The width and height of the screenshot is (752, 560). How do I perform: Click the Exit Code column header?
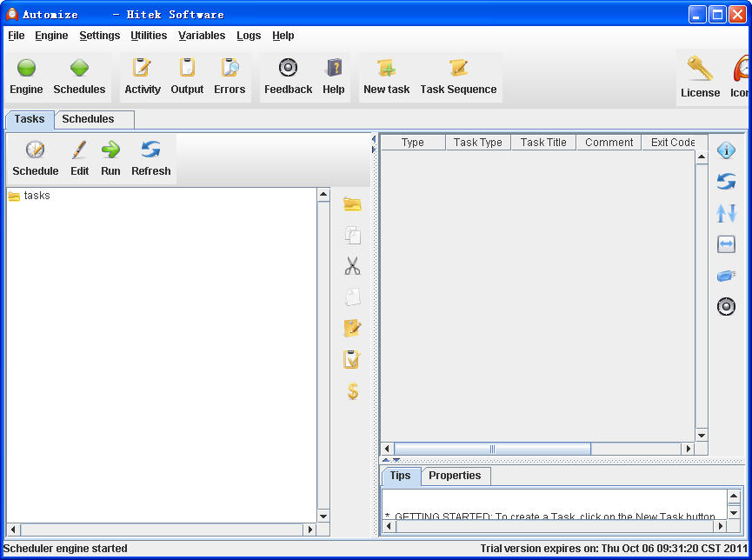click(672, 143)
